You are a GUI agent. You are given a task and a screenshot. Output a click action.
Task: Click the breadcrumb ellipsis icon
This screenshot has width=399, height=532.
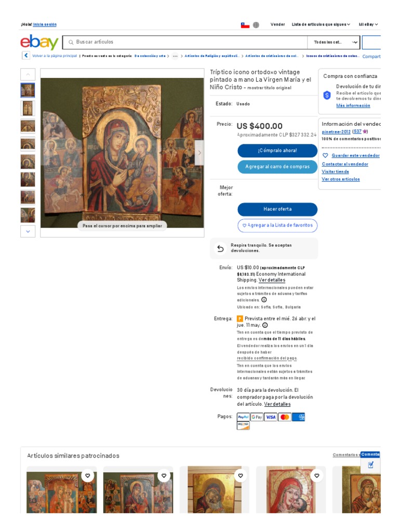(175, 56)
